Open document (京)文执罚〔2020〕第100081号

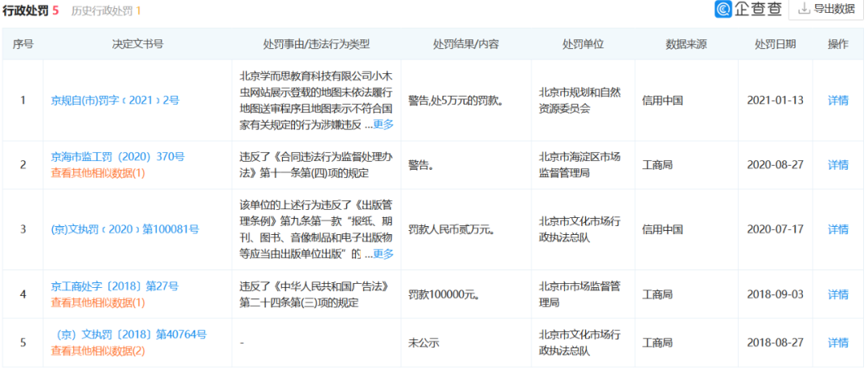125,229
